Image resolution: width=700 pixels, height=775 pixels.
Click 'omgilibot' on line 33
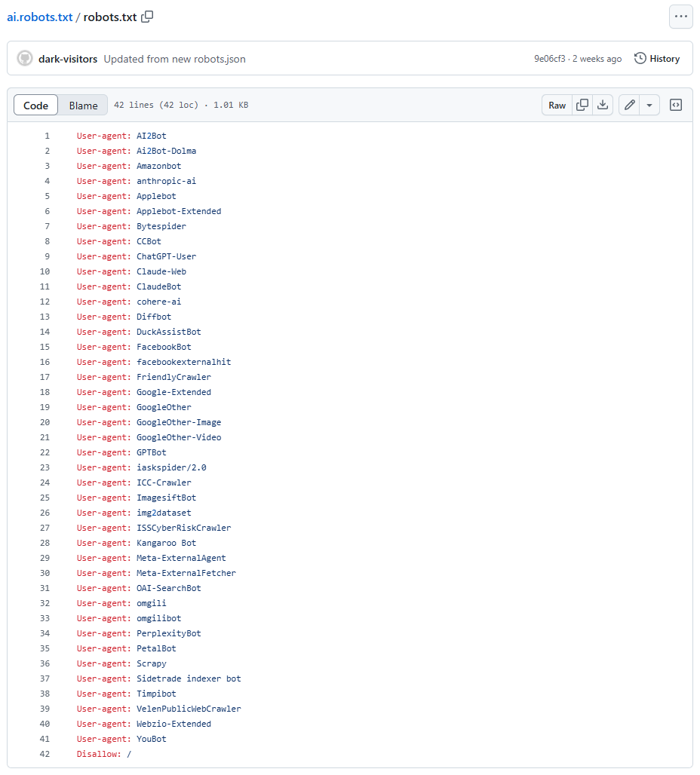coord(159,618)
